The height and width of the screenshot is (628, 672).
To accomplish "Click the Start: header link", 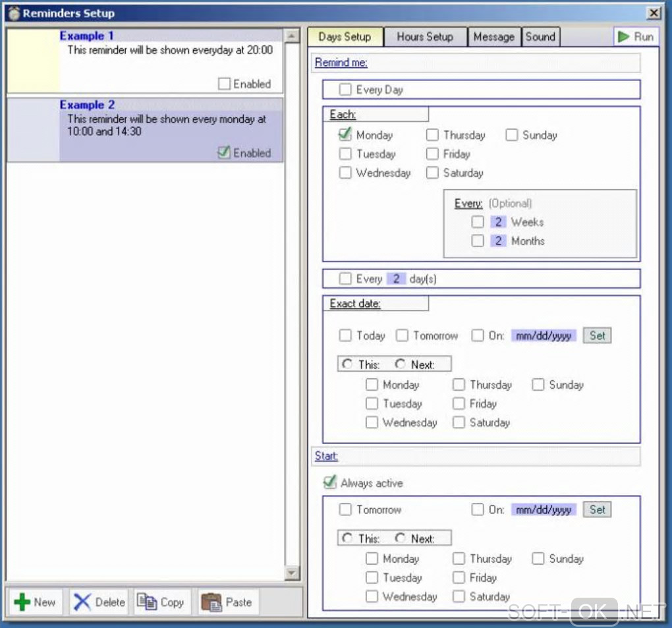I will tap(327, 456).
